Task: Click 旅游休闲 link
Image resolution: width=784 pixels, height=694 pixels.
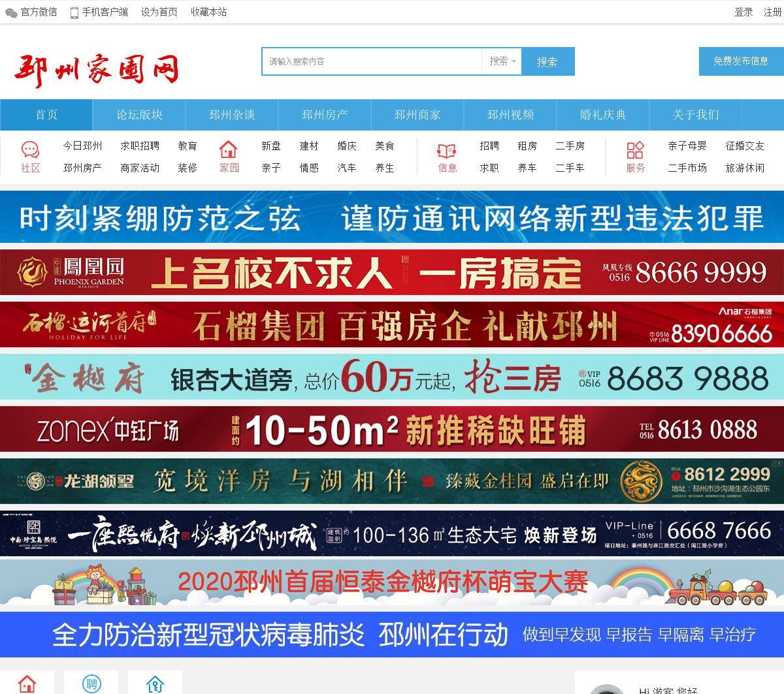Action: point(745,168)
